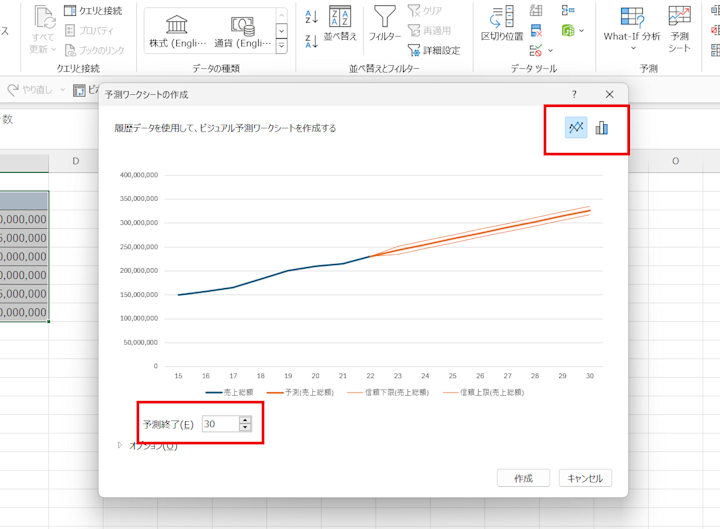720x529 pixels.
Task: Open the 並べ替え sort dialog
Action: pyautogui.click(x=340, y=23)
